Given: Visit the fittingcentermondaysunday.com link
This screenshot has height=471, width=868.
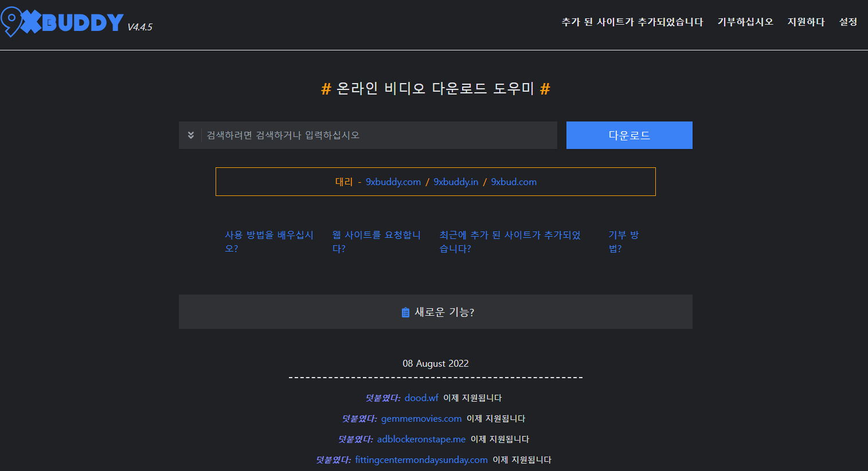Looking at the screenshot, I should click(x=421, y=460).
